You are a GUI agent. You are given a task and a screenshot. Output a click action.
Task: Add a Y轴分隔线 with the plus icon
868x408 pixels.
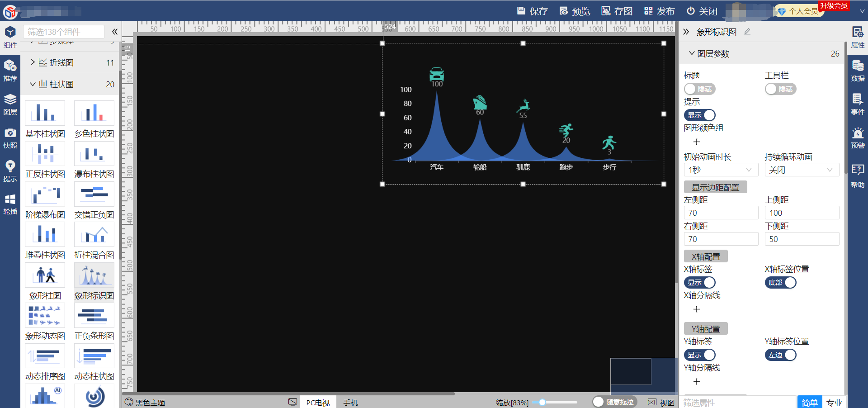(697, 382)
